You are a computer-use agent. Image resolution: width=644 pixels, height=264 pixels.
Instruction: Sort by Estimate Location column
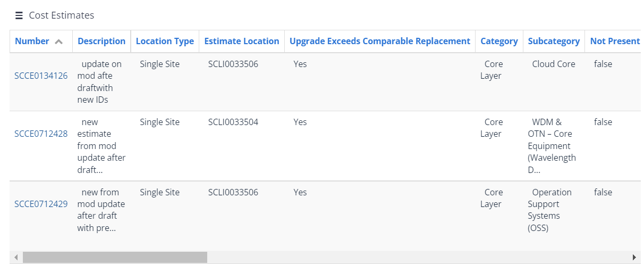coord(241,41)
